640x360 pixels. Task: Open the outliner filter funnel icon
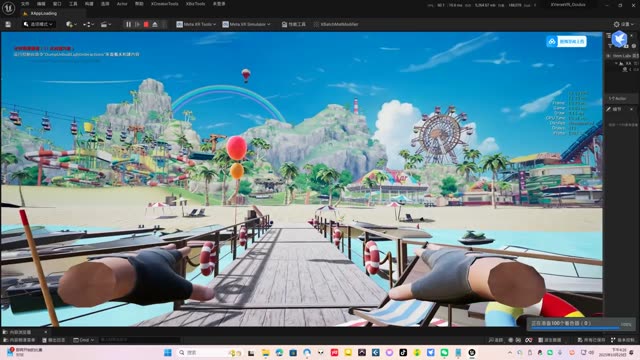(x=610, y=46)
